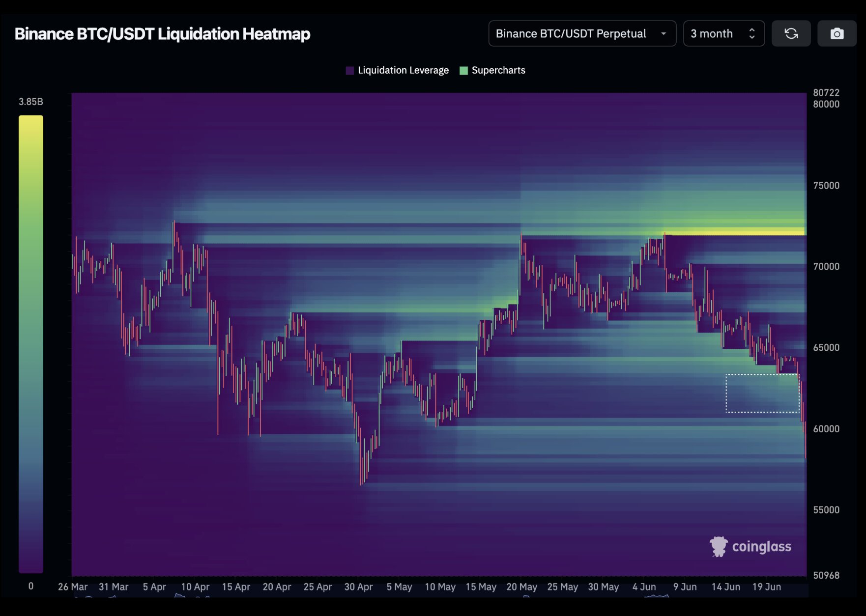
Task: Click the 15 May date label
Action: pyautogui.click(x=481, y=587)
